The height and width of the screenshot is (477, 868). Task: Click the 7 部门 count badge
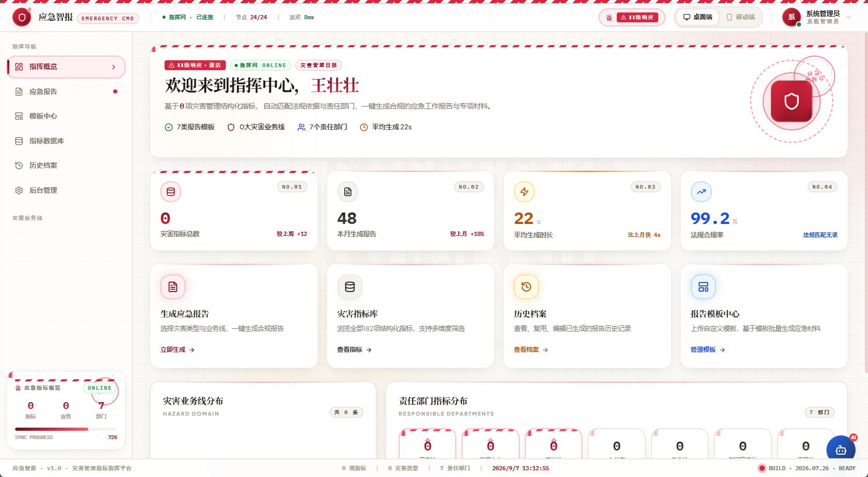coord(820,413)
